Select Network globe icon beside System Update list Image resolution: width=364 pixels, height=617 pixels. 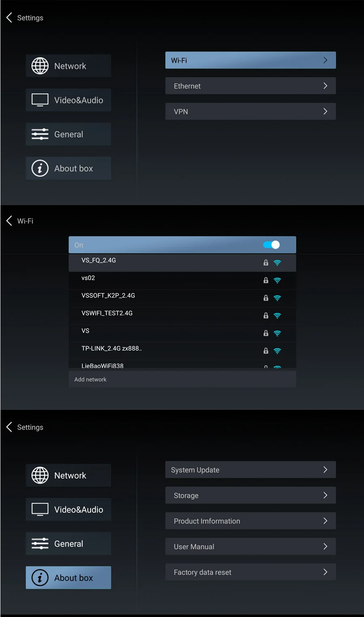pyautogui.click(x=40, y=475)
